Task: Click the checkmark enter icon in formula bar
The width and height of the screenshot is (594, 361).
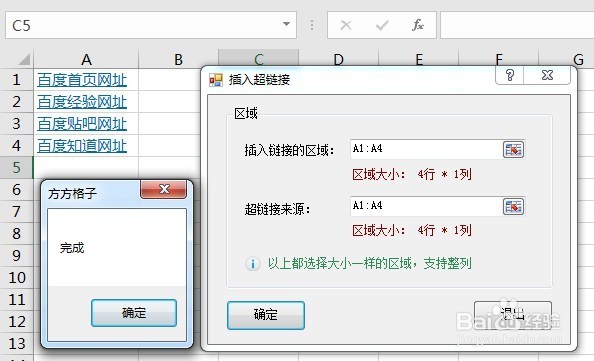Action: coord(382,25)
